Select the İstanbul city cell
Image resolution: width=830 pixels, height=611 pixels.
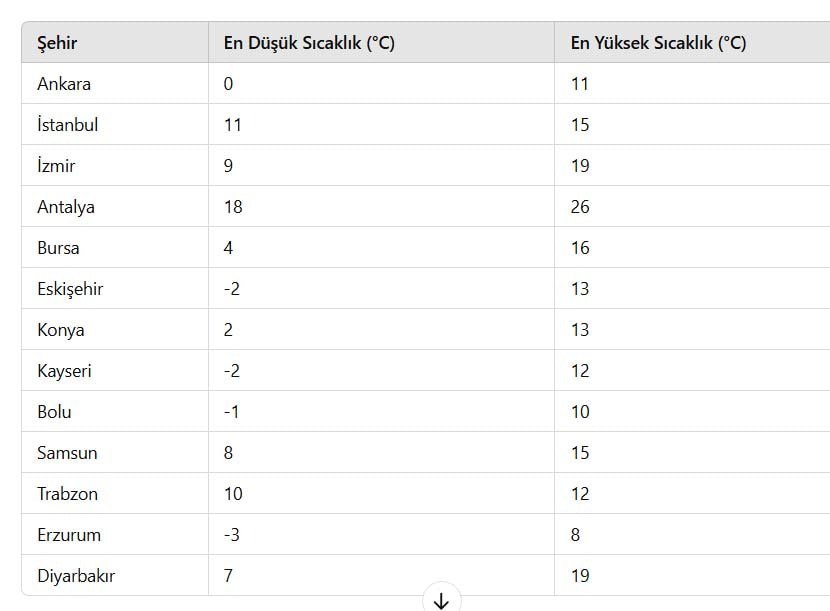click(68, 125)
